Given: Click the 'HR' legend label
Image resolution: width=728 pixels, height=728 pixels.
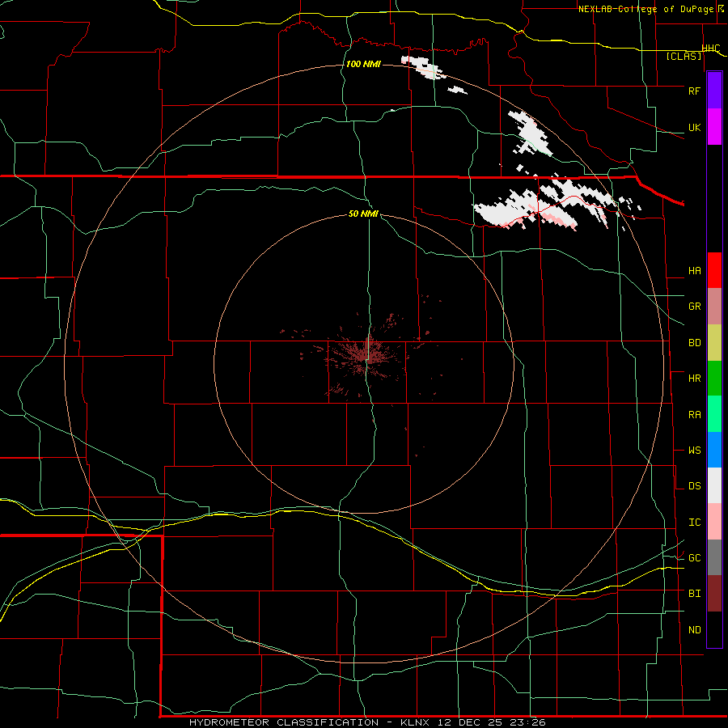Looking at the screenshot, I should (694, 379).
